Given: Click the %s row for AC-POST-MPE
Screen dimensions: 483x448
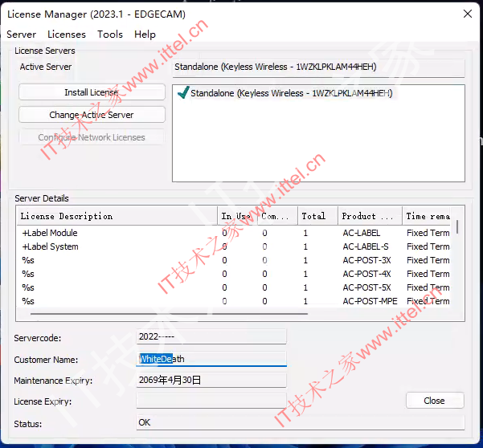Looking at the screenshot, I should [235, 301].
